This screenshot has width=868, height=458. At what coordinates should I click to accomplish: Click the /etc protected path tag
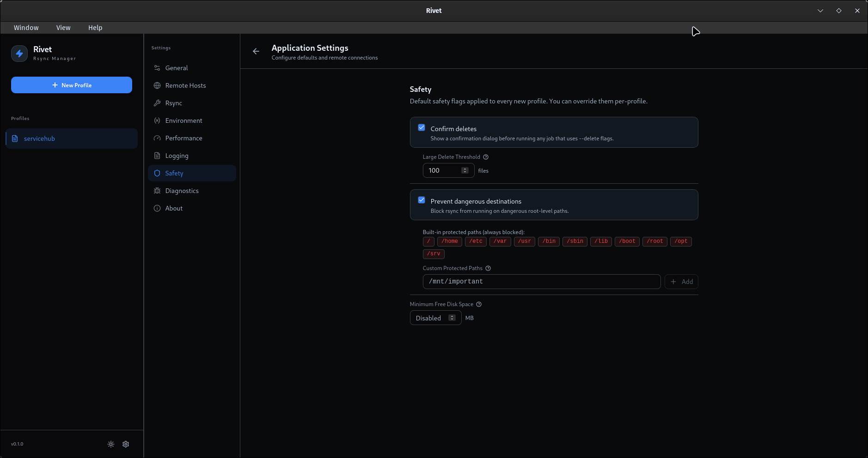[476, 241]
